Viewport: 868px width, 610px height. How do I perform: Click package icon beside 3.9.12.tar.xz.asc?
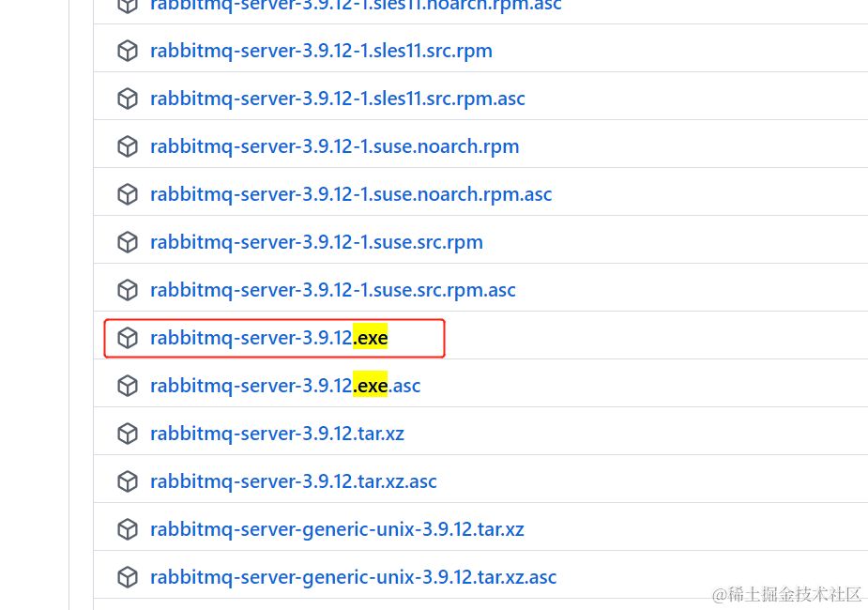128,481
